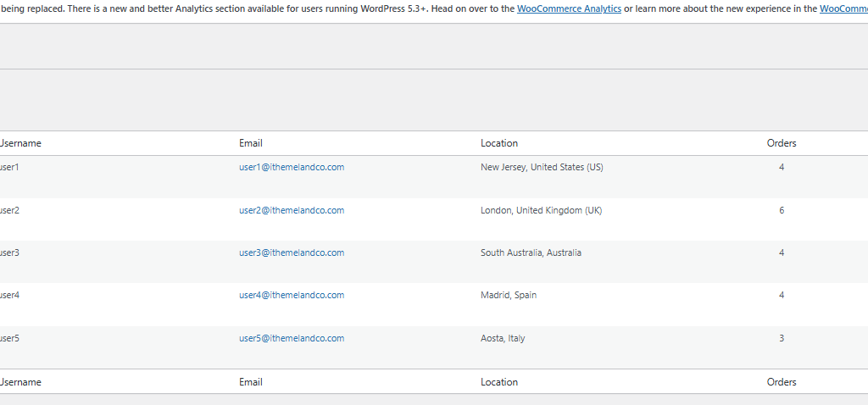Click the bottom Orders column footer
868x405 pixels.
tap(782, 382)
